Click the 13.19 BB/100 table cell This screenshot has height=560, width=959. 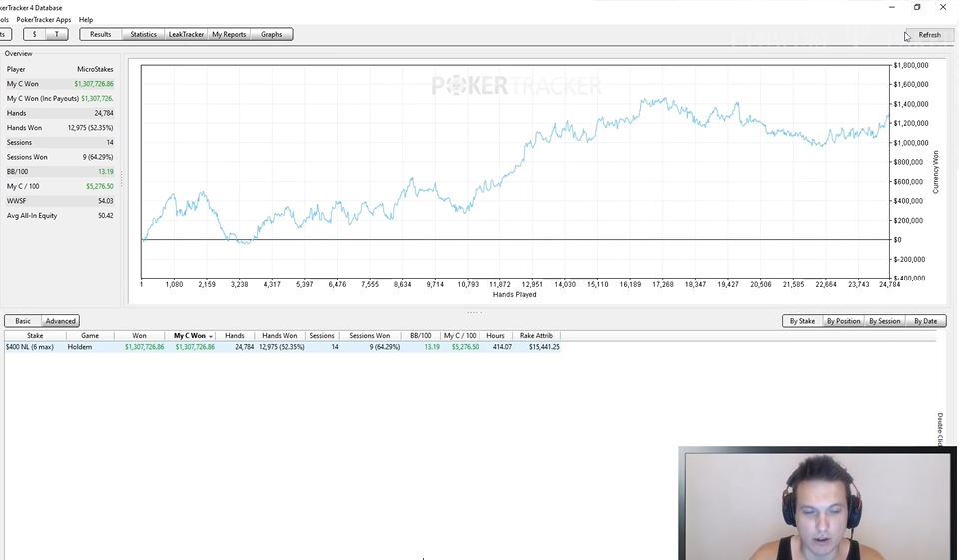click(432, 347)
